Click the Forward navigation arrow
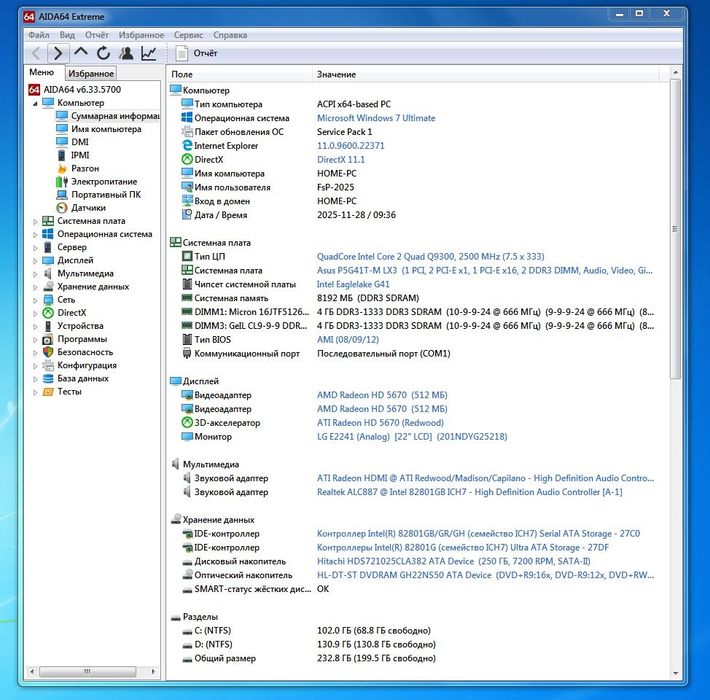The width and height of the screenshot is (710, 700). point(58,53)
